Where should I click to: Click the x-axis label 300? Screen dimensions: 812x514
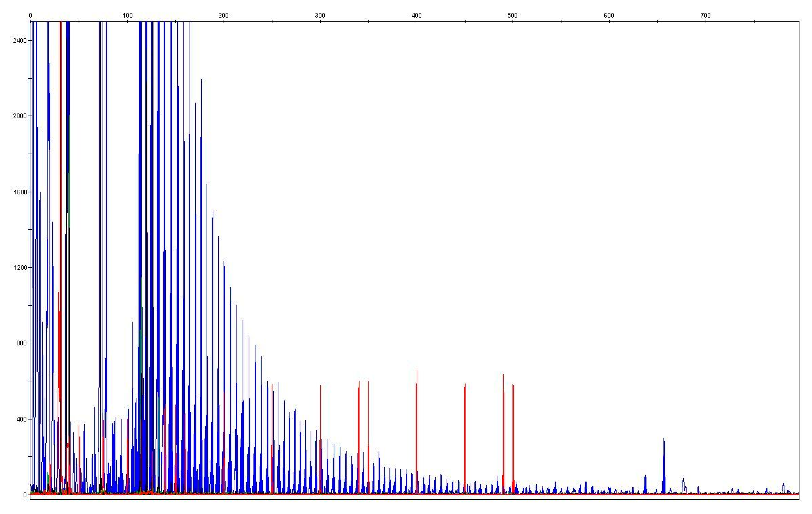[x=320, y=15]
